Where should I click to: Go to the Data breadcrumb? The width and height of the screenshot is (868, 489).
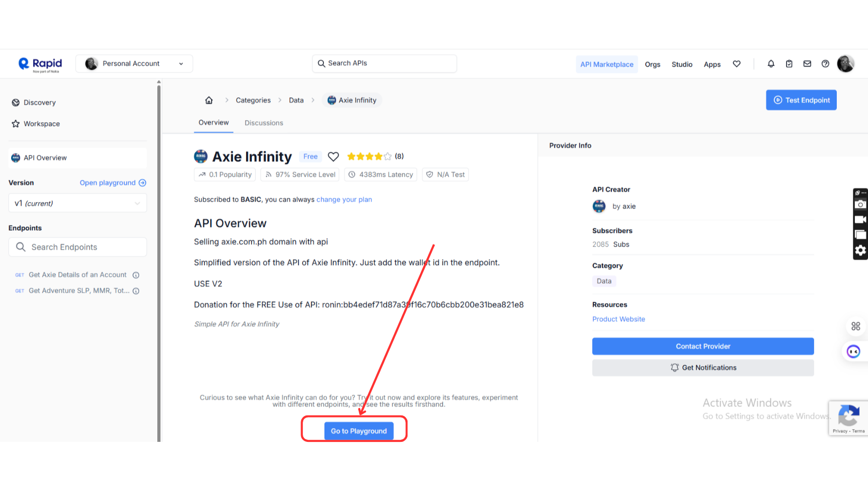coord(296,101)
